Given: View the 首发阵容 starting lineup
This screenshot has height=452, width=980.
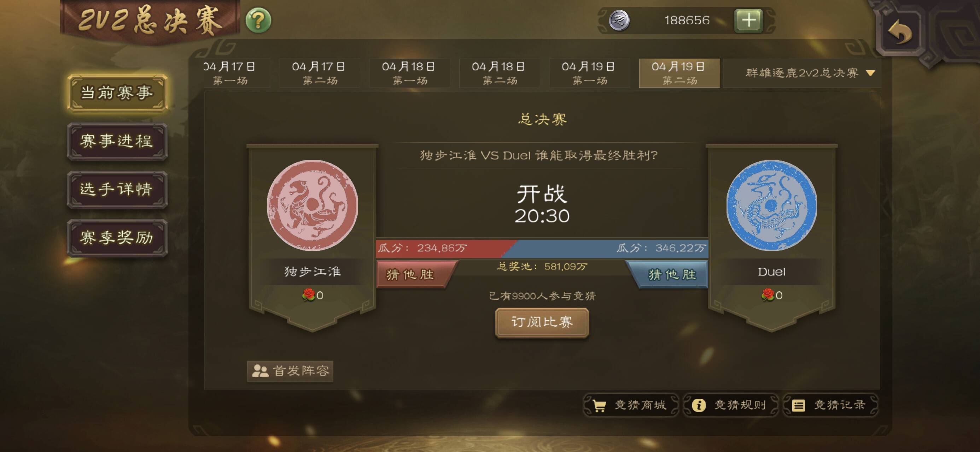Looking at the screenshot, I should (290, 371).
